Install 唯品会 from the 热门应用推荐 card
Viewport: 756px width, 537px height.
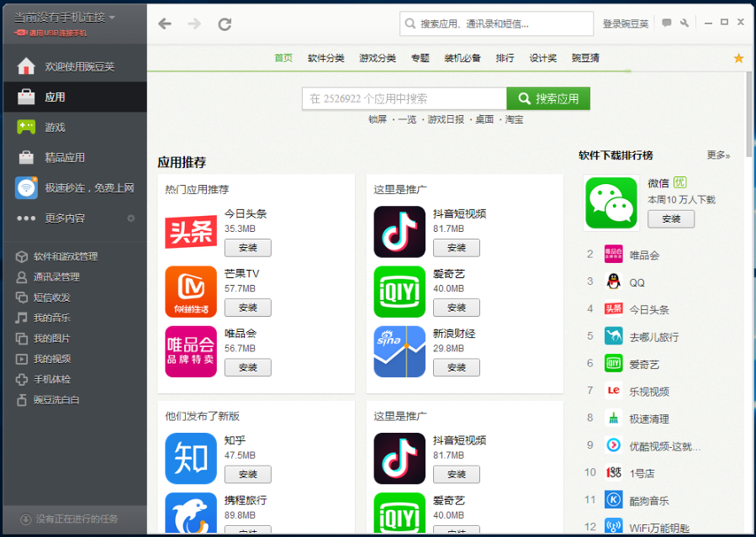click(248, 368)
